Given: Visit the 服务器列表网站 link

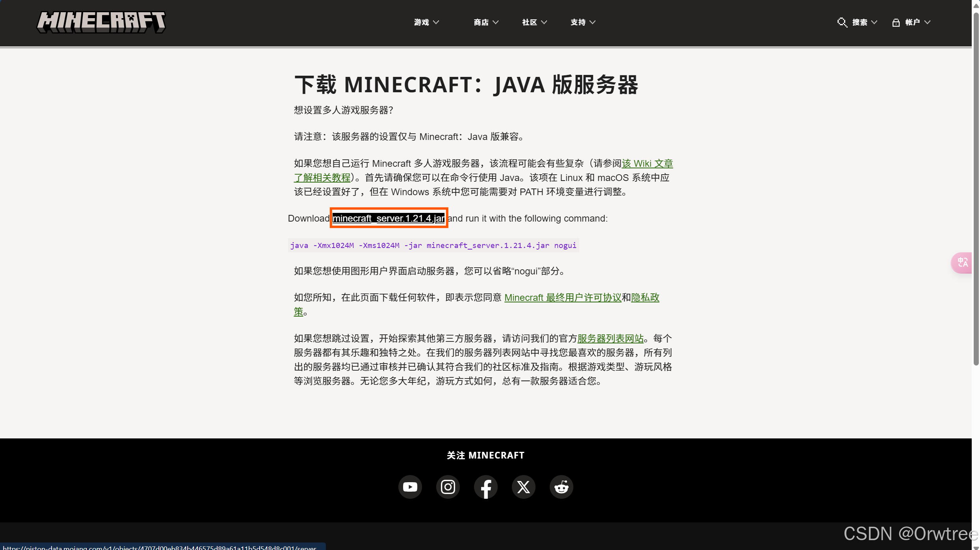Looking at the screenshot, I should coord(610,339).
